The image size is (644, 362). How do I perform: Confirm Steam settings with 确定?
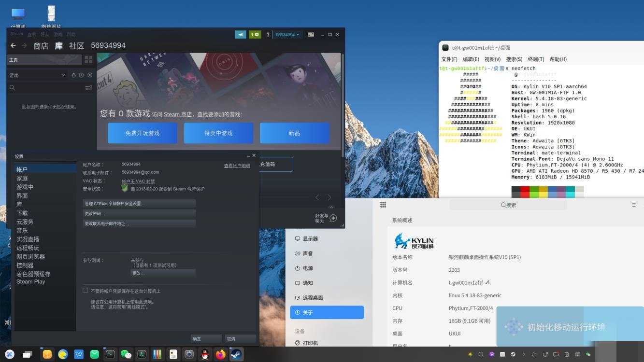[206, 339]
